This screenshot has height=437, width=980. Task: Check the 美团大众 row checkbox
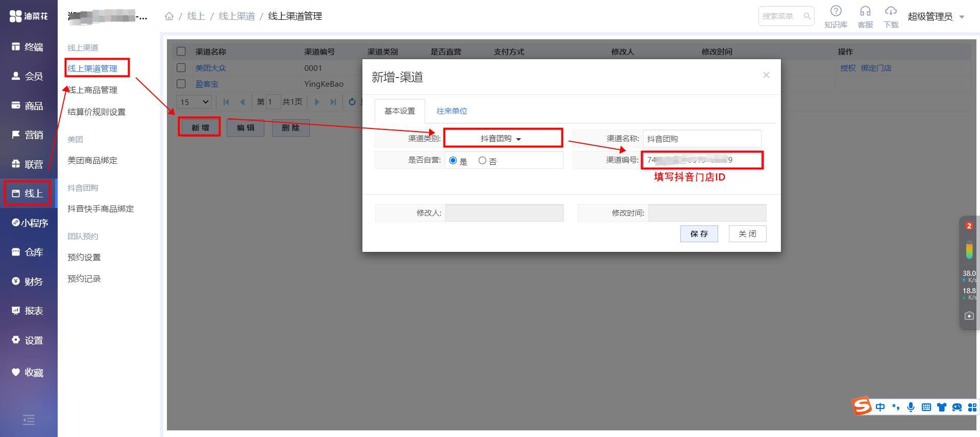pos(181,68)
